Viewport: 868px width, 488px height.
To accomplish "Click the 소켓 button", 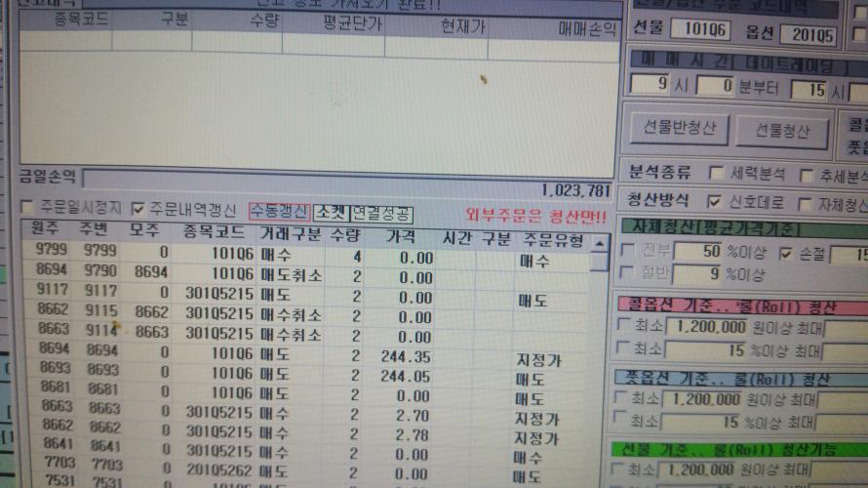I will coord(330,213).
